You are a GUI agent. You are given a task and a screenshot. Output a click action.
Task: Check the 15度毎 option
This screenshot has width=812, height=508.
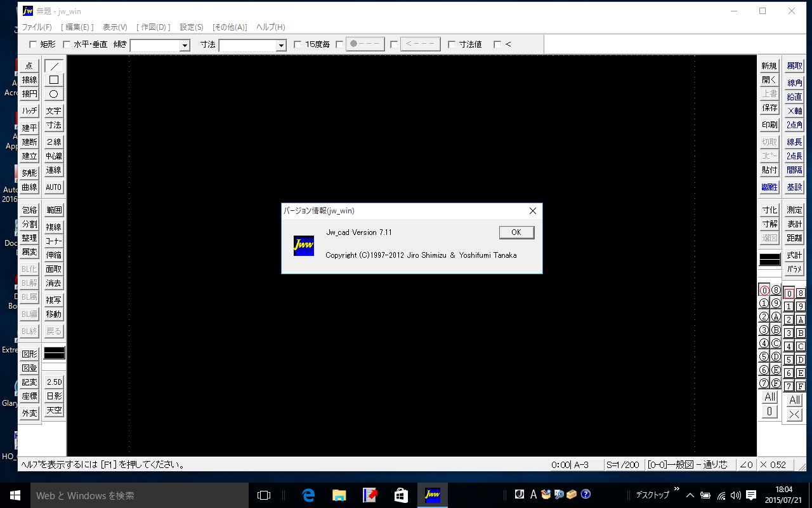point(298,44)
